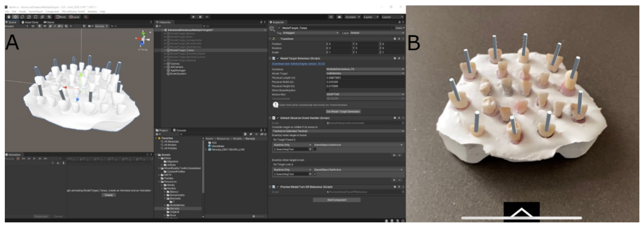This screenshot has height=226, width=644.
Task: Select the Rect transform tool
Action: tap(35, 17)
